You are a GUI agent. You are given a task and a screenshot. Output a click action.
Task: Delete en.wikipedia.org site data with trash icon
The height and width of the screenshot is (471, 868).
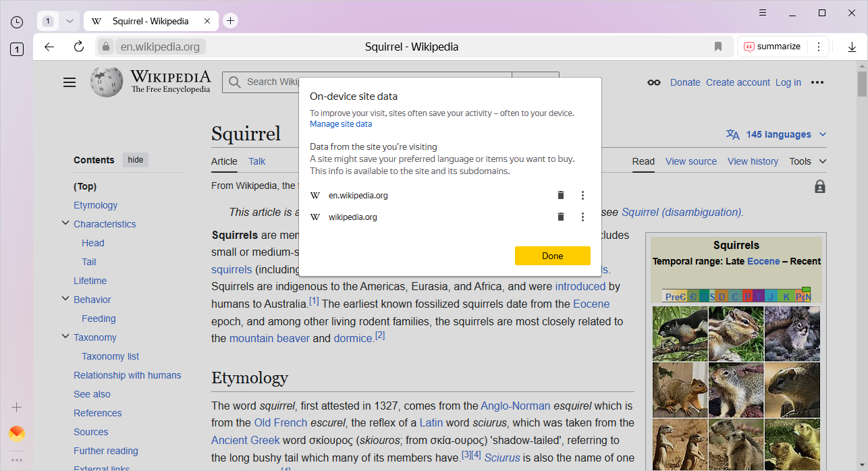[x=560, y=196]
